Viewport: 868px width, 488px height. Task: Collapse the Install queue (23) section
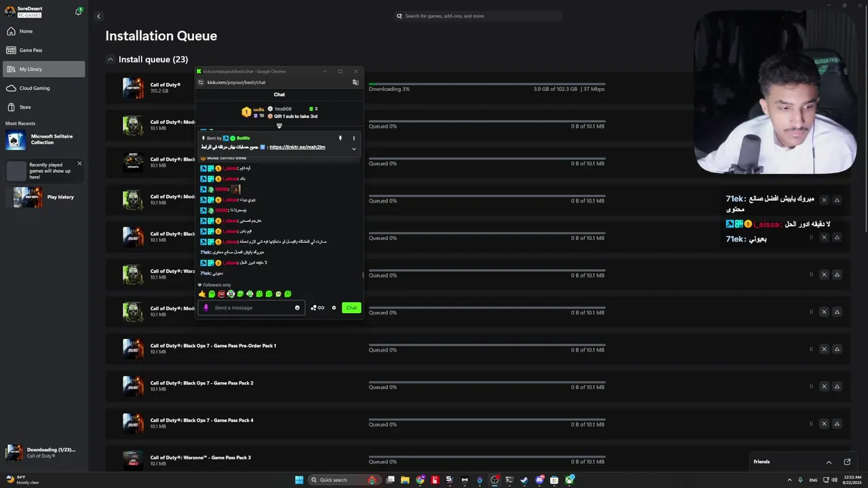110,60
